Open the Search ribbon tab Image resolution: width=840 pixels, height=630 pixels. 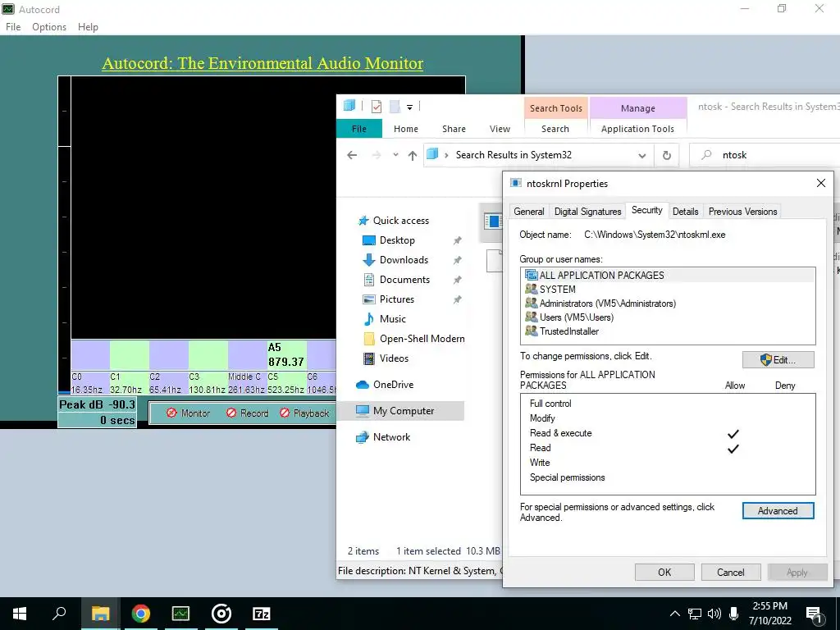click(555, 129)
